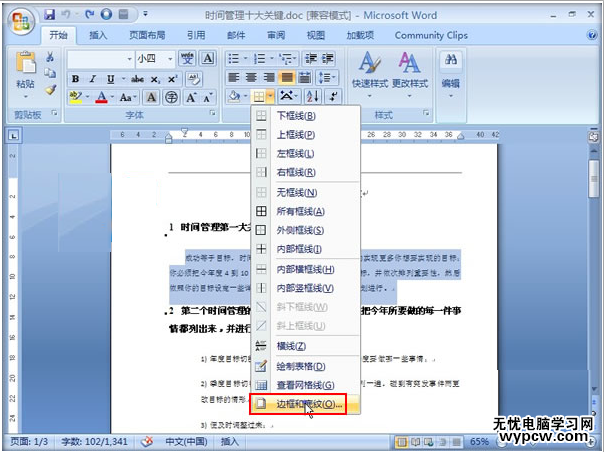The image size is (604, 452).
Task: Increase paragraph indent
Action: pos(328,59)
